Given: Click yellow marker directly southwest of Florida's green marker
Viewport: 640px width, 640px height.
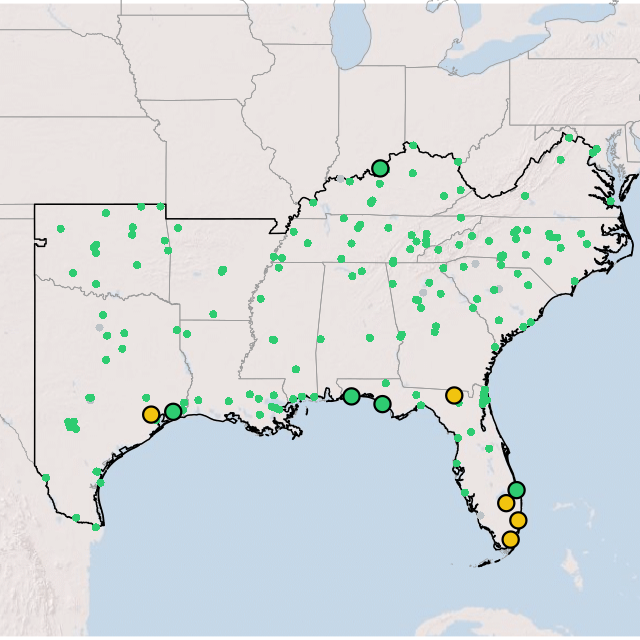Looking at the screenshot, I should [506, 503].
